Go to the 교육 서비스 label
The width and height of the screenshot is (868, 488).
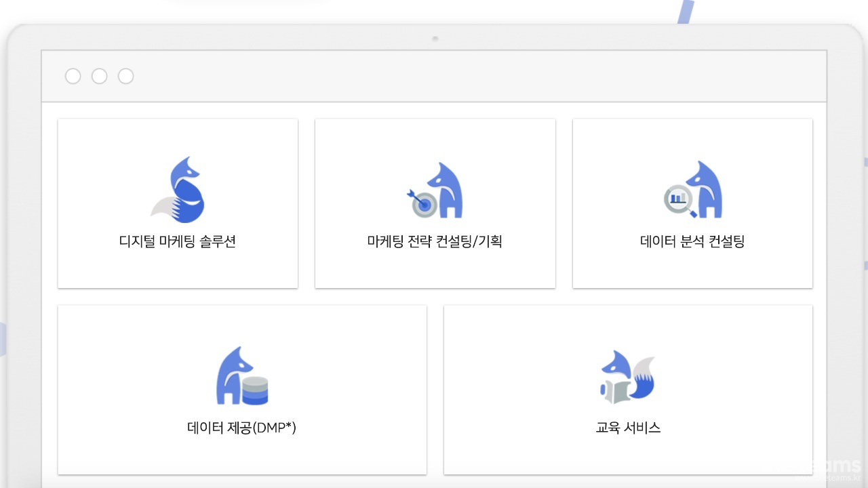point(628,428)
